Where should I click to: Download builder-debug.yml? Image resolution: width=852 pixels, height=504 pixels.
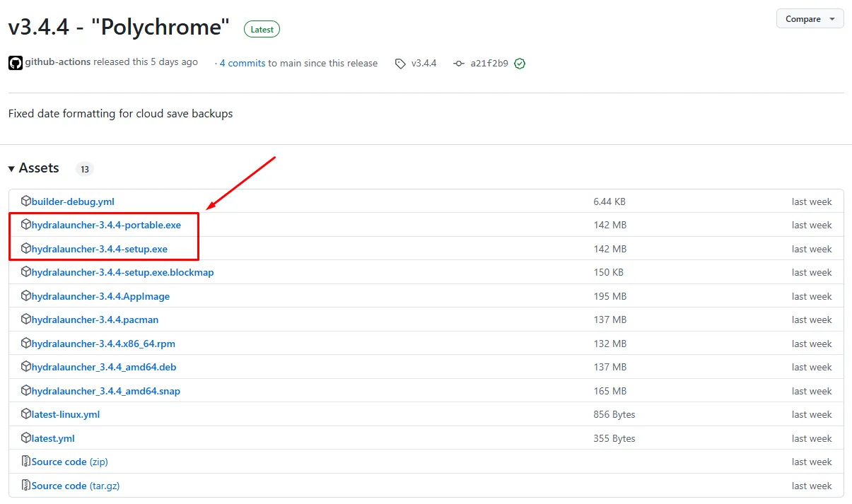pyautogui.click(x=73, y=201)
